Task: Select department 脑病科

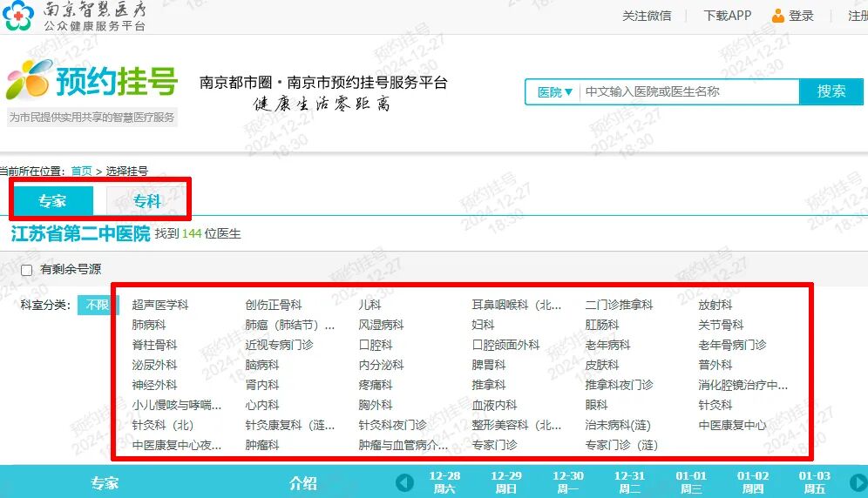Action: tap(261, 365)
